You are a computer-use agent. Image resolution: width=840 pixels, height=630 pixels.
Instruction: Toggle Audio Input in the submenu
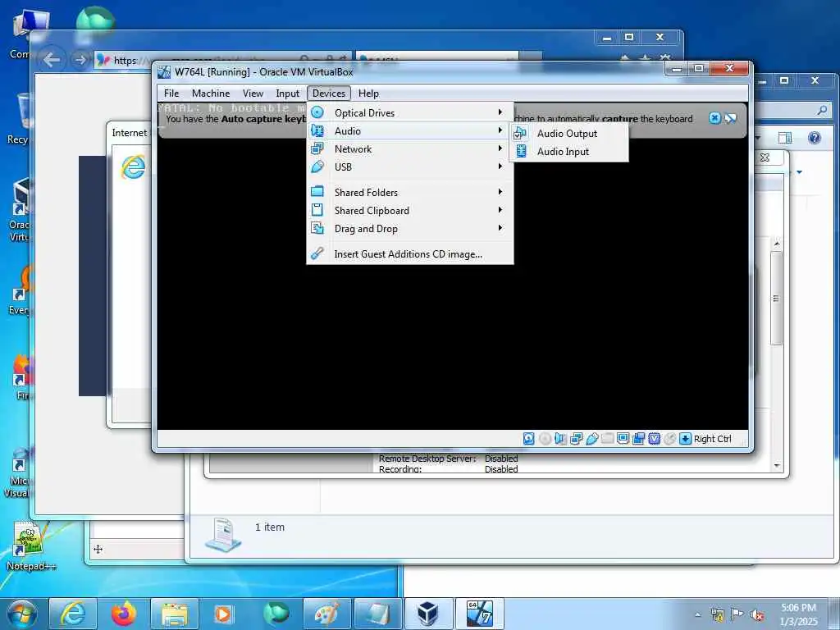(569, 152)
